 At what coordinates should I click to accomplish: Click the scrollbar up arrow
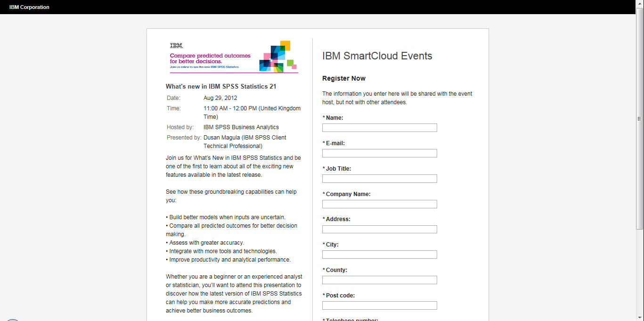[640, 3]
